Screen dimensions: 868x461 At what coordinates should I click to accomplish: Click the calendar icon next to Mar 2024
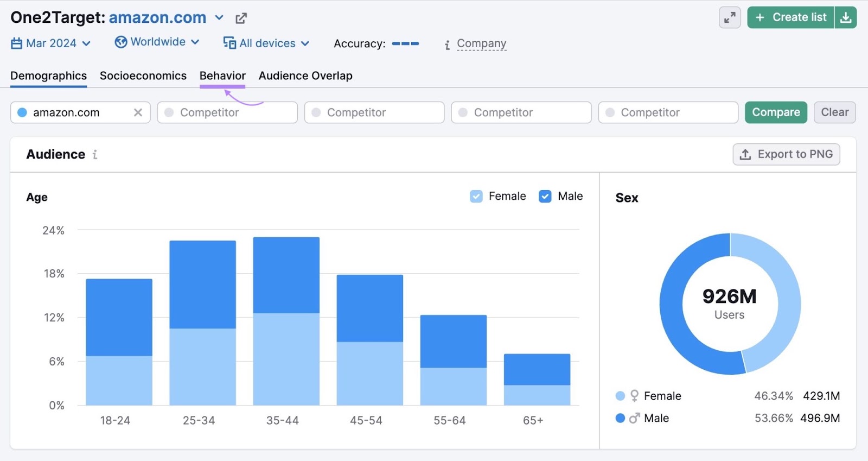pyautogui.click(x=17, y=43)
